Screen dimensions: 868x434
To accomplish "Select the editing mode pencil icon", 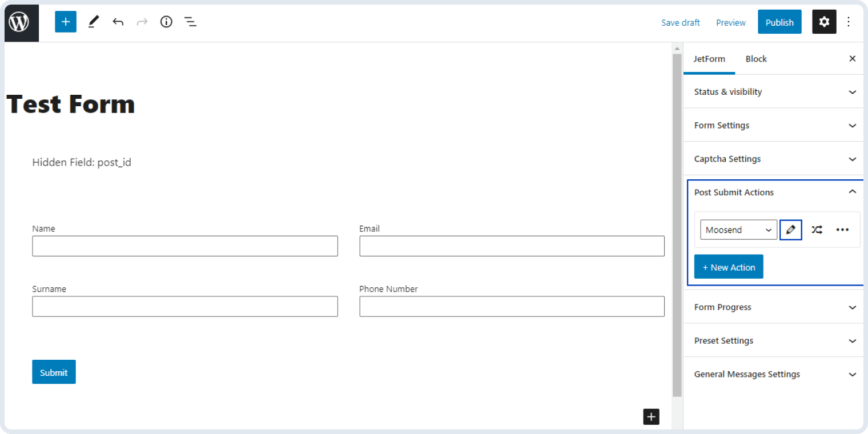I will pos(93,21).
